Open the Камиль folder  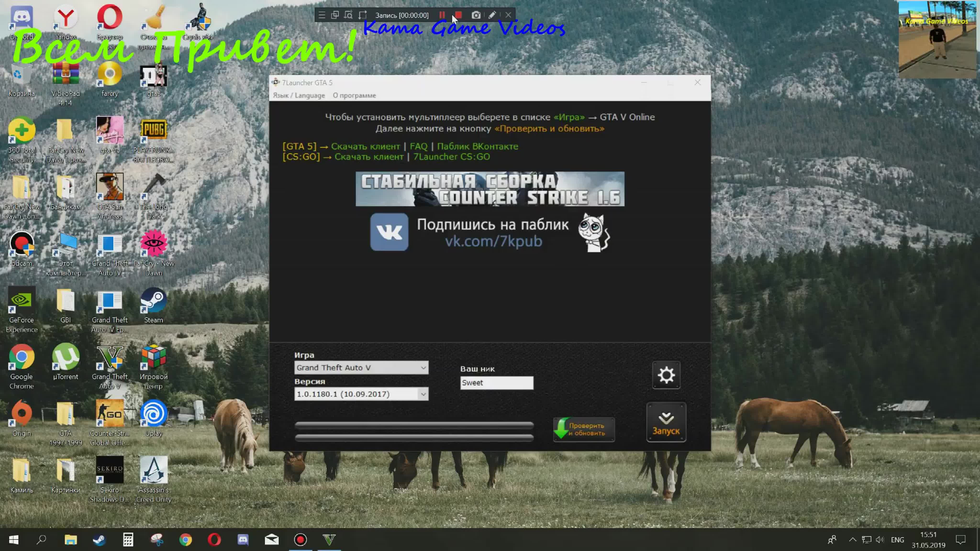click(x=21, y=475)
